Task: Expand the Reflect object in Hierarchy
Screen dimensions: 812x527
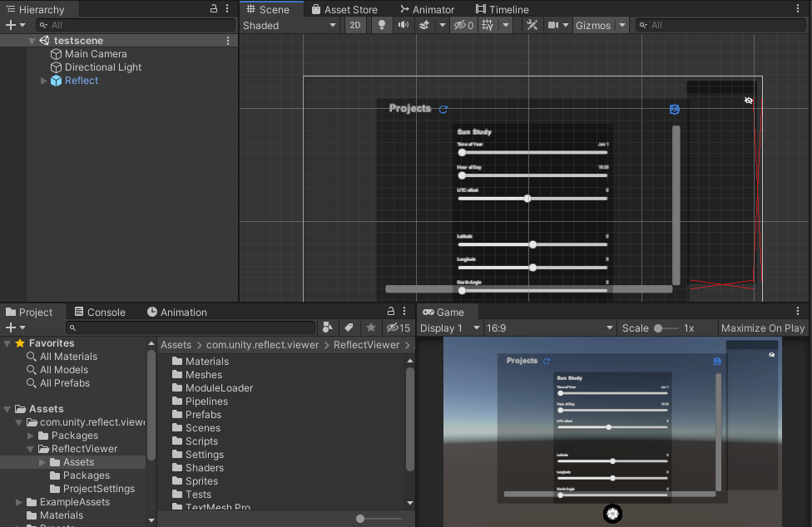Action: click(44, 81)
